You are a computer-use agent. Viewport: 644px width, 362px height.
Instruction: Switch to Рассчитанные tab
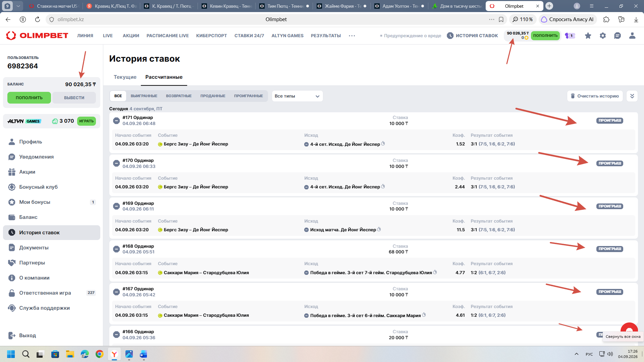[164, 77]
